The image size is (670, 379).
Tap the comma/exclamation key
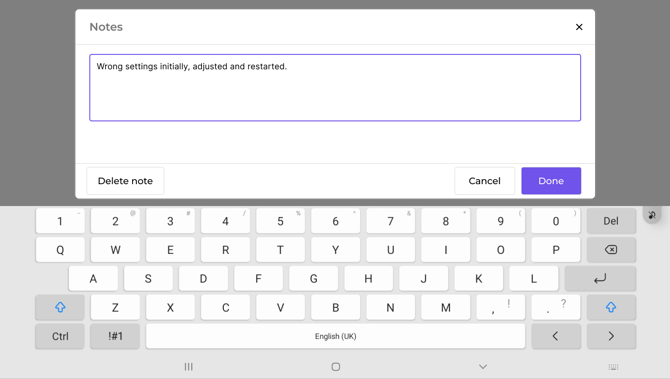click(x=501, y=307)
